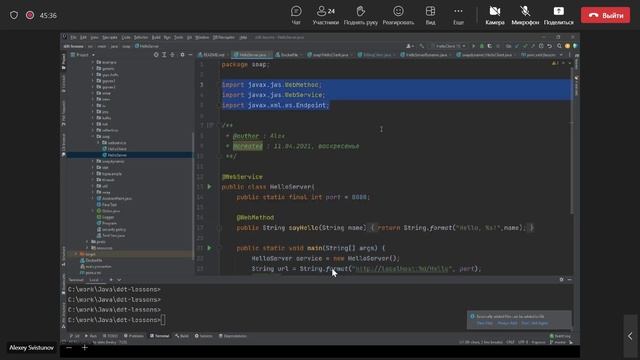The height and width of the screenshot is (360, 640).
Task: Zoom out shared content with minus
Action: click(x=69, y=347)
